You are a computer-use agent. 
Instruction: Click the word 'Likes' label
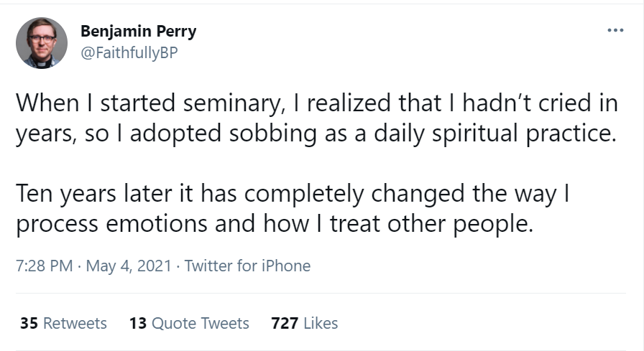321,323
